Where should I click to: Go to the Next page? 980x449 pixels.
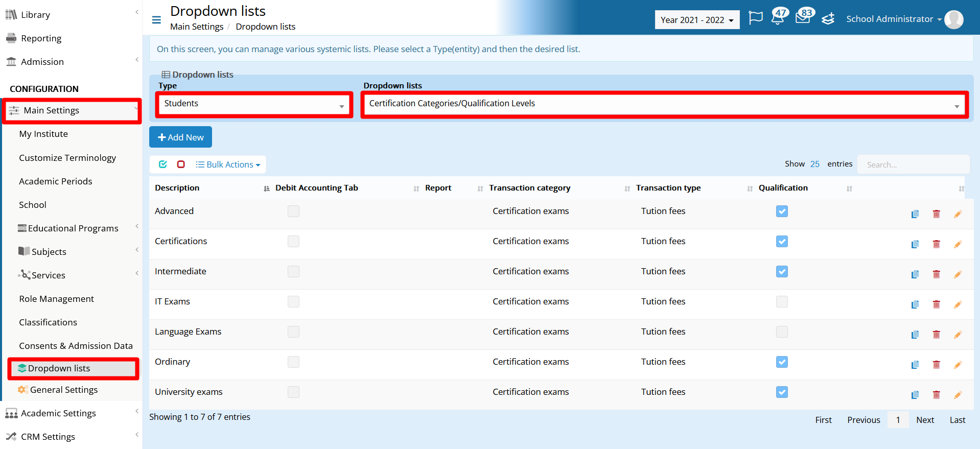(925, 420)
